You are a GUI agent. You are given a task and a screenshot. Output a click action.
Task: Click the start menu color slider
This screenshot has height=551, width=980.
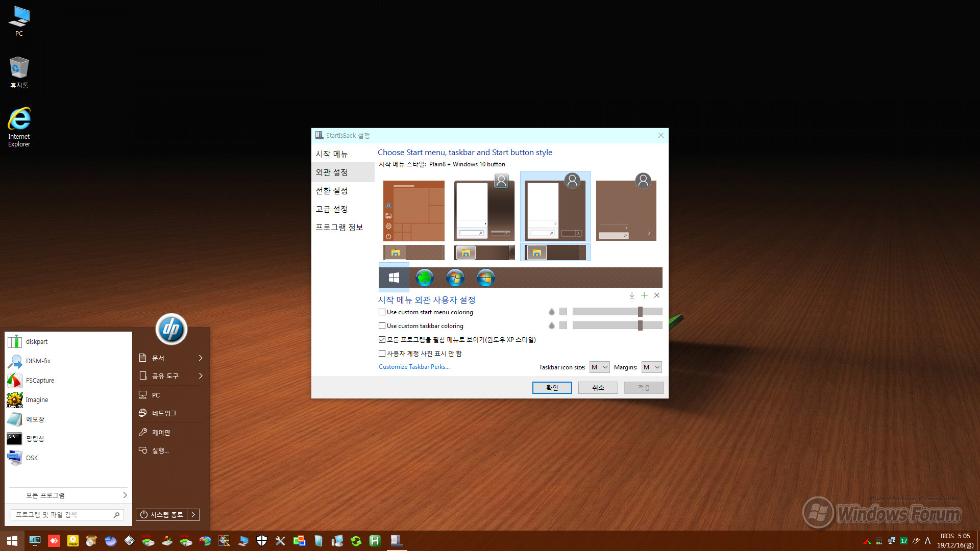pyautogui.click(x=617, y=312)
